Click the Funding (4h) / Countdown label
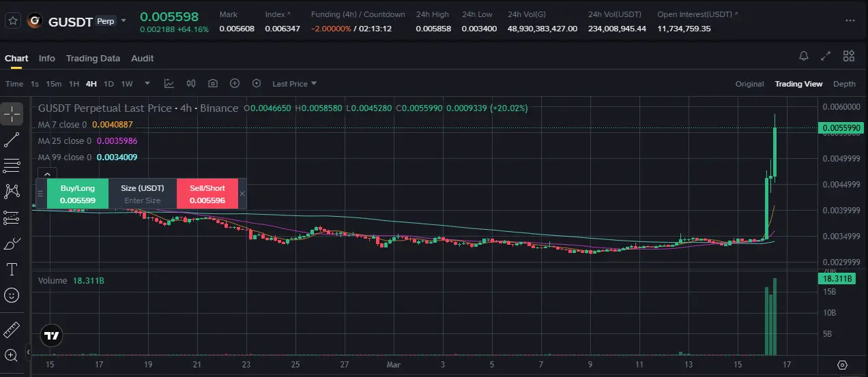This screenshot has height=377, width=868. point(358,14)
